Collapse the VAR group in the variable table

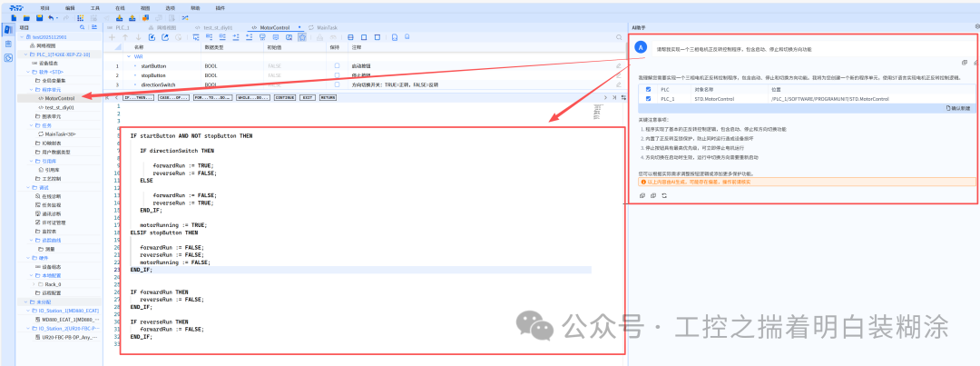[x=129, y=56]
